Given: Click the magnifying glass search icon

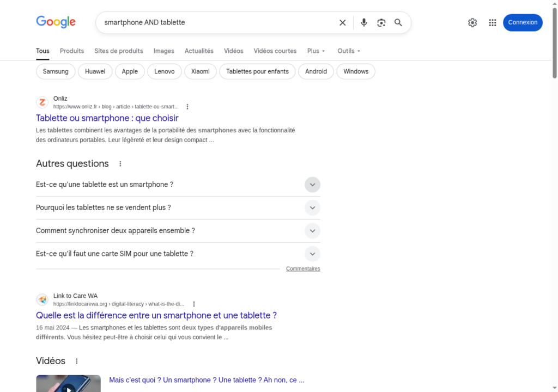Looking at the screenshot, I should pyautogui.click(x=398, y=23).
